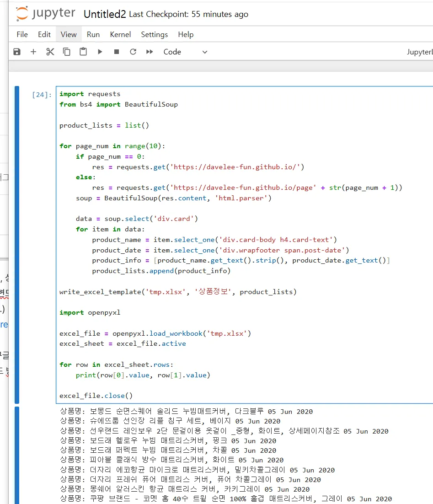Click output line containing 솔리드 누빔매트커버, 다크블루
This screenshot has height=504, width=433.
coord(187,412)
